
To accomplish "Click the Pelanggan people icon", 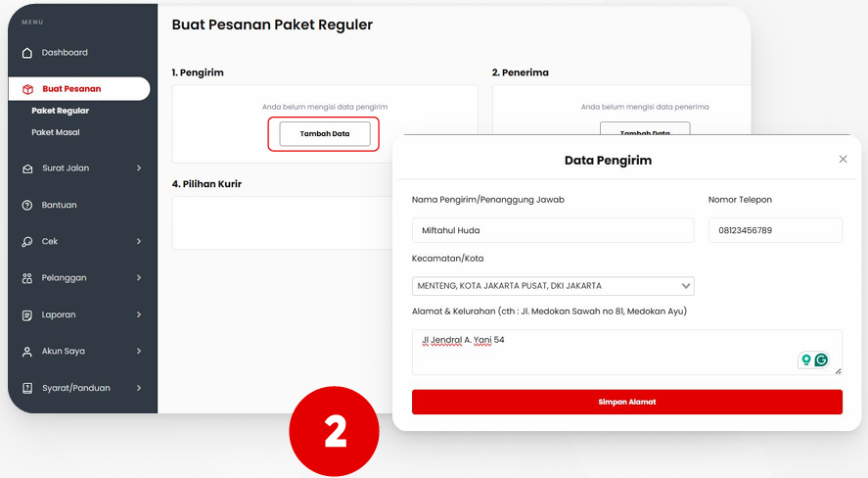I will pyautogui.click(x=27, y=278).
